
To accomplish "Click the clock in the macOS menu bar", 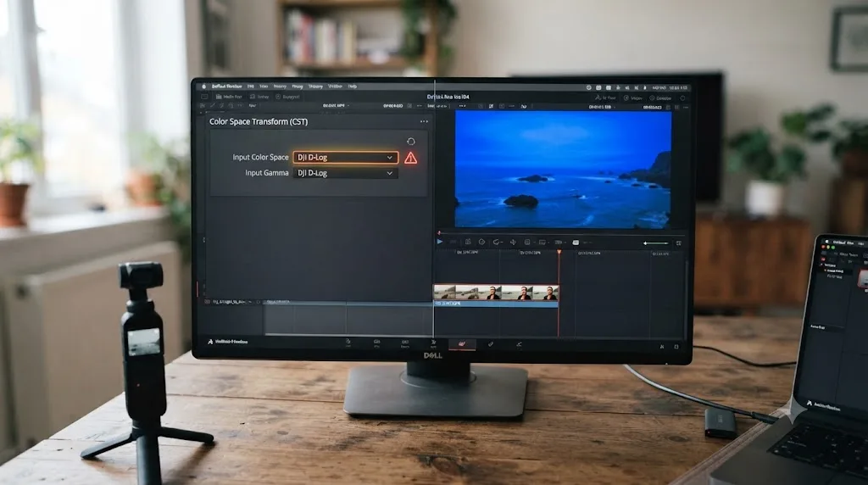I will 670,87.
